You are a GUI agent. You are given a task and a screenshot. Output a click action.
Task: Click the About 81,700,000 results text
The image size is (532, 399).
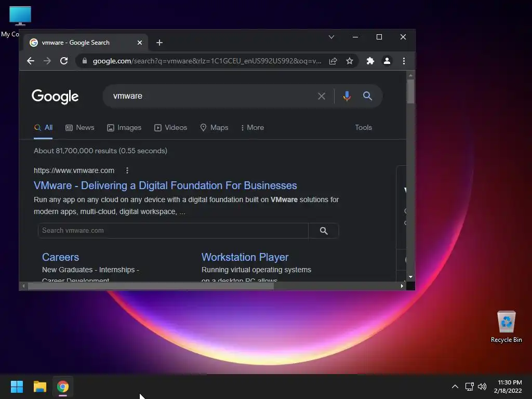click(x=100, y=151)
